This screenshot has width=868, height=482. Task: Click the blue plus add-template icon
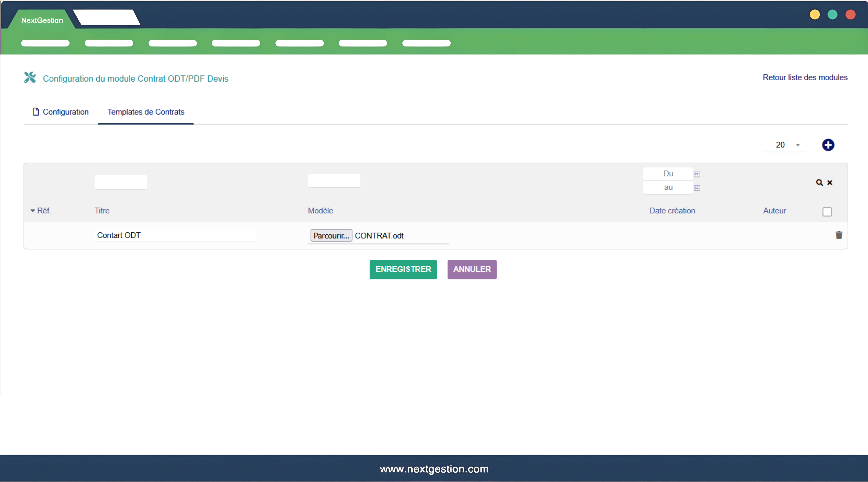(x=828, y=145)
